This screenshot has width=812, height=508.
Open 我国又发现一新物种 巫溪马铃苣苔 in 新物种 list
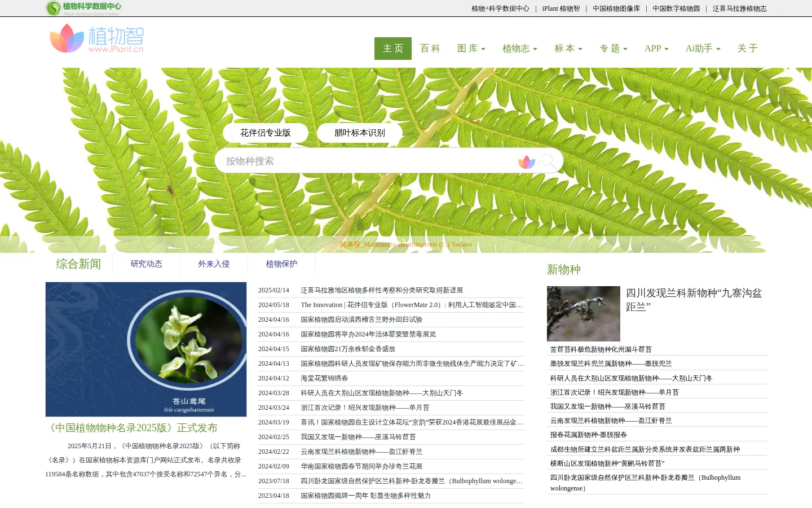coord(608,406)
